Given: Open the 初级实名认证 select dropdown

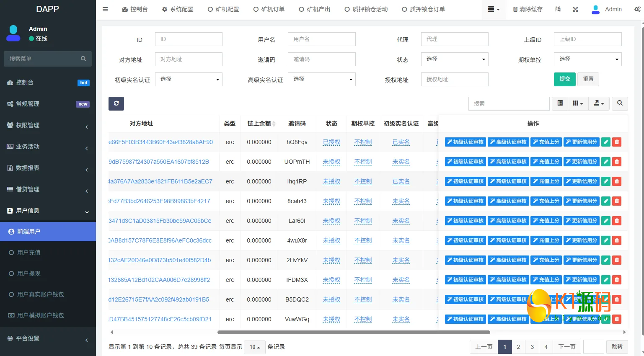Looking at the screenshot, I should click(189, 79).
